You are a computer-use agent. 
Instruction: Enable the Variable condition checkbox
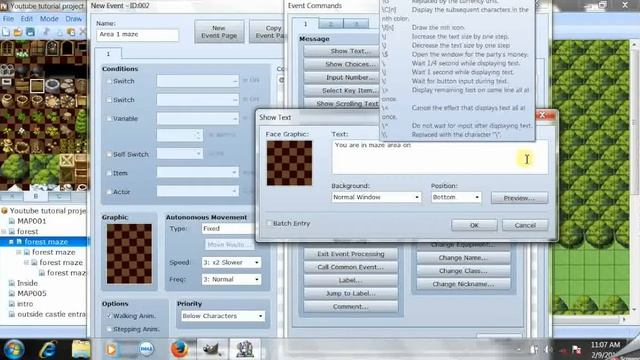pos(109,118)
